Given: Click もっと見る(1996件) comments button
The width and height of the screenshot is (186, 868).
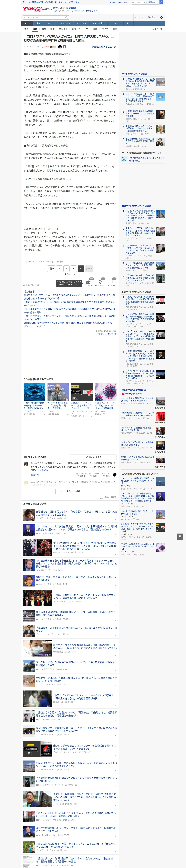Looking at the screenshot, I should (x=70, y=491).
